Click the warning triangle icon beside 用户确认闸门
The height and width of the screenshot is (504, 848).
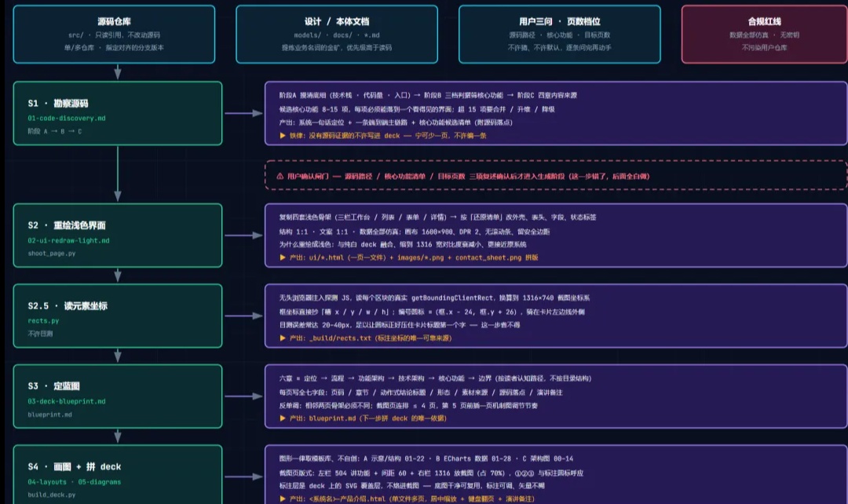click(x=280, y=177)
